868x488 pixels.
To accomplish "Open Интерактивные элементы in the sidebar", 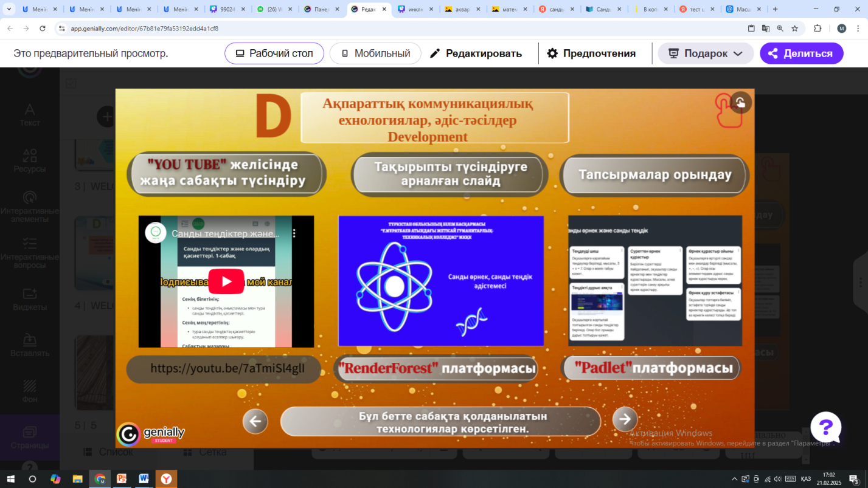I will pos(29,207).
